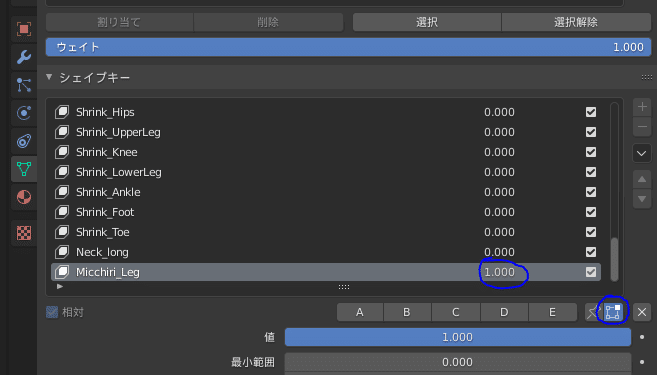
Task: Click preset button C
Action: [x=456, y=312]
